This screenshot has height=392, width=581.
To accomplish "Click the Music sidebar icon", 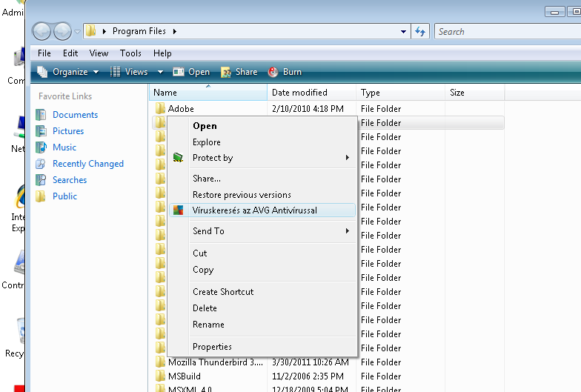I will 41,147.
